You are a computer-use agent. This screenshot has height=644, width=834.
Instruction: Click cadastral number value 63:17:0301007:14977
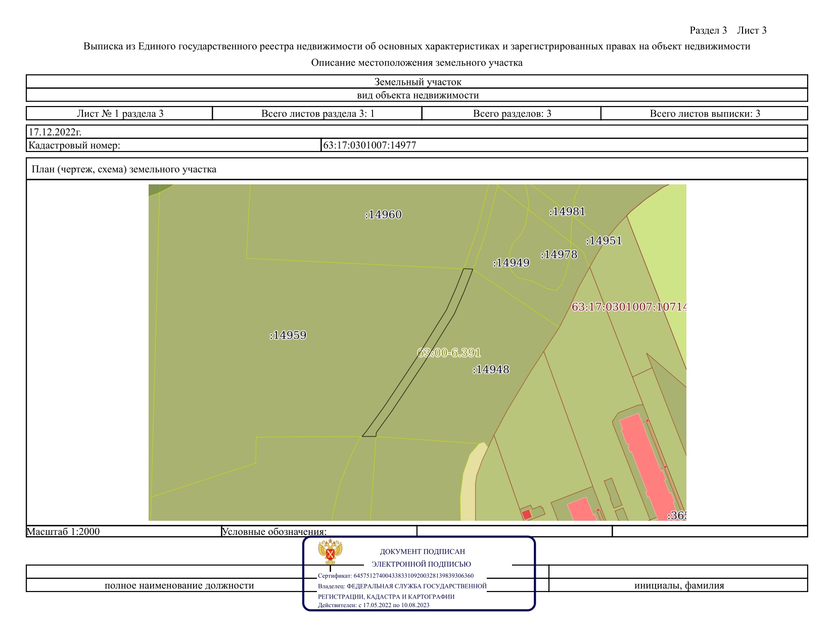369,145
